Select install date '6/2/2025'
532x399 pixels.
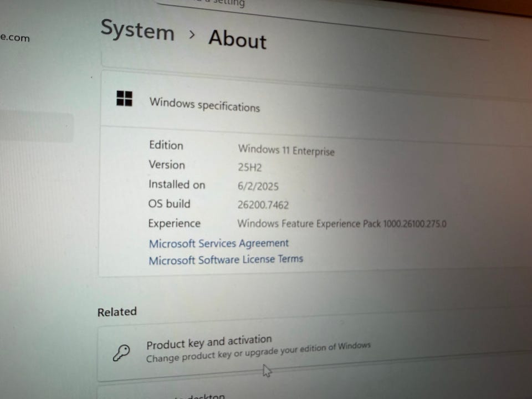pos(258,186)
